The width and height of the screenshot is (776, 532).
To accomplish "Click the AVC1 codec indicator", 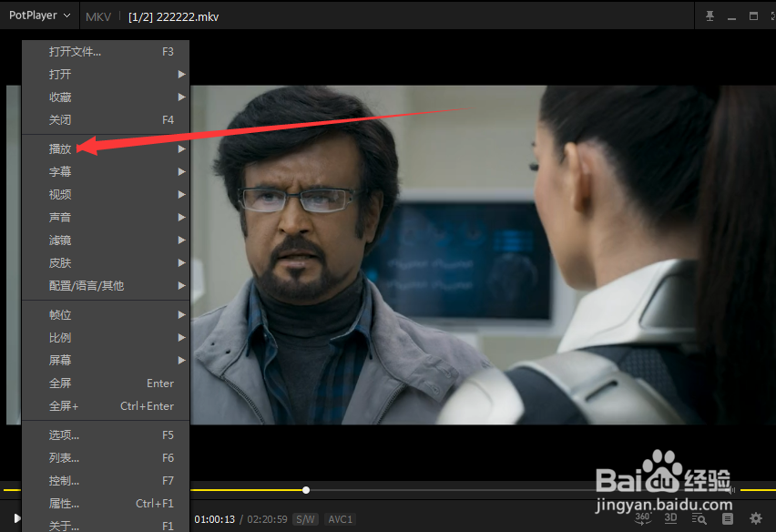I will point(341,519).
